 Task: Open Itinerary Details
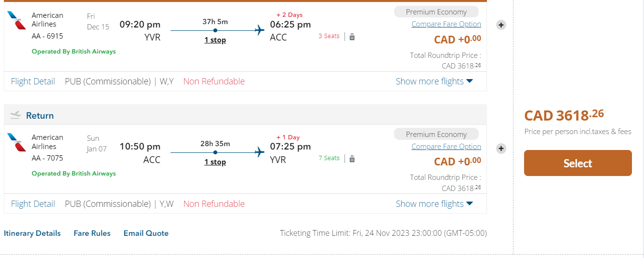pos(32,233)
